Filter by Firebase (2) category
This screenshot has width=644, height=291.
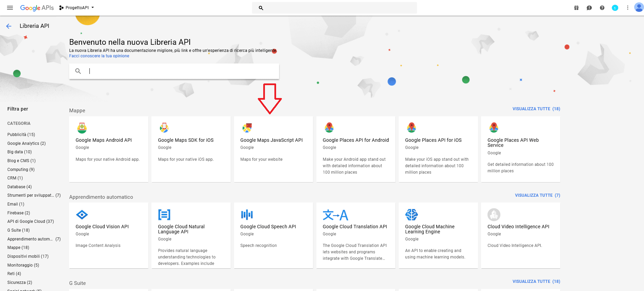click(x=19, y=213)
